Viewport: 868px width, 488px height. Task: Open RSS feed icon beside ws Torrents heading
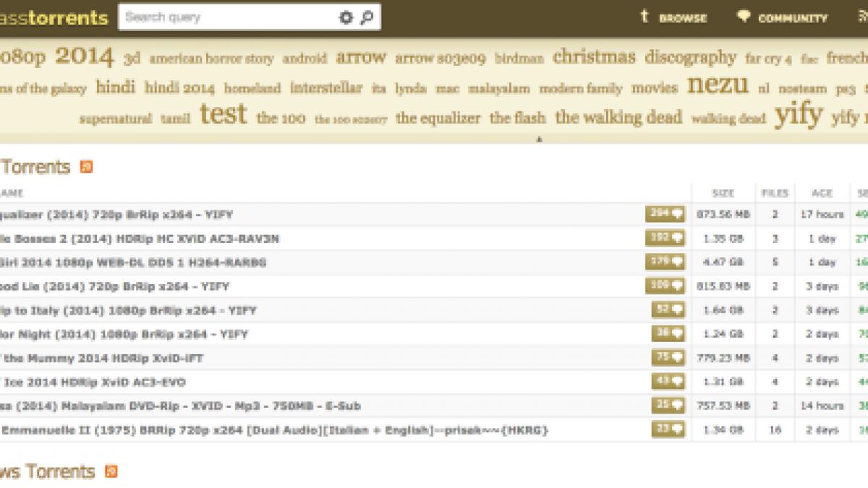tap(111, 471)
